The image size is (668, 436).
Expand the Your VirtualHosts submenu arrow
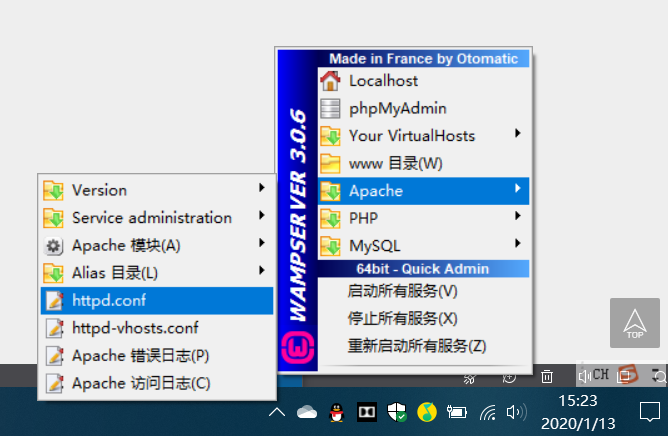point(518,133)
